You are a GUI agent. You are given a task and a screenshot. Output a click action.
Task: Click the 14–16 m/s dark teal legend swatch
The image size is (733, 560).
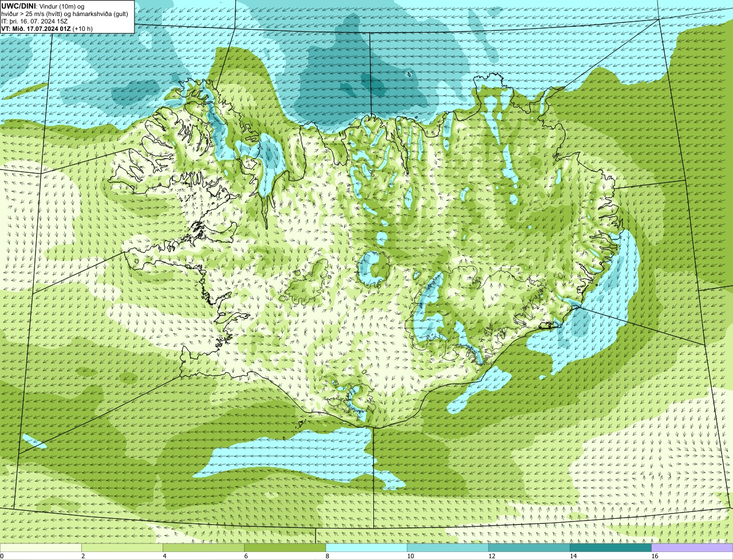pos(611,548)
